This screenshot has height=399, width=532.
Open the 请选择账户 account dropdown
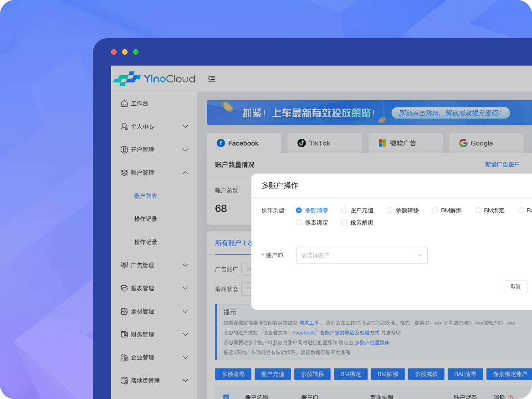(x=362, y=255)
